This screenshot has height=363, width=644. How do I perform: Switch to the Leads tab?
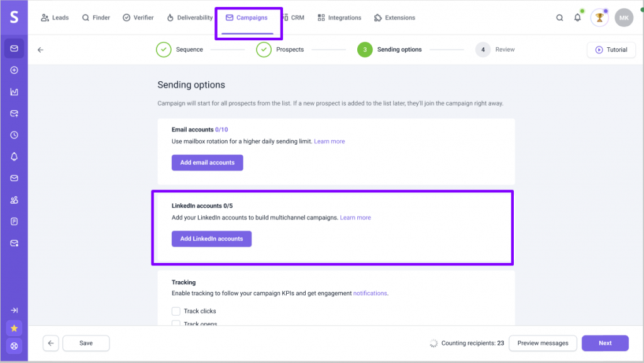pos(55,18)
